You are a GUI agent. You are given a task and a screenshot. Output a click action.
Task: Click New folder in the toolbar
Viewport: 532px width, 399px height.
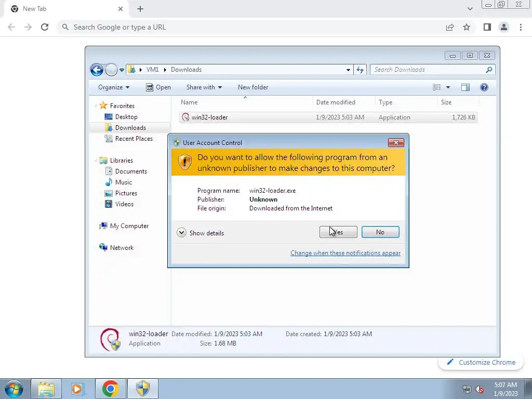click(x=253, y=87)
